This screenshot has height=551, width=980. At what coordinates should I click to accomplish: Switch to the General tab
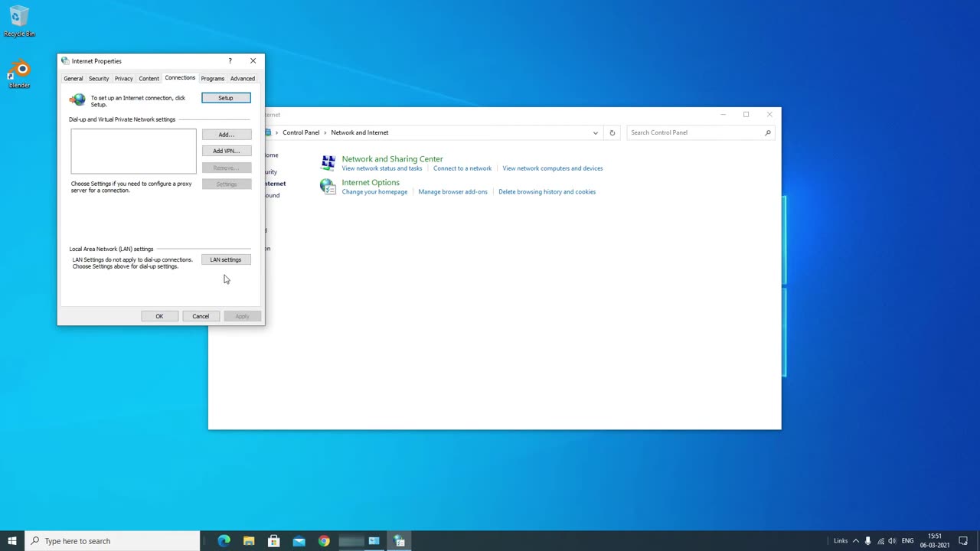coord(73,78)
